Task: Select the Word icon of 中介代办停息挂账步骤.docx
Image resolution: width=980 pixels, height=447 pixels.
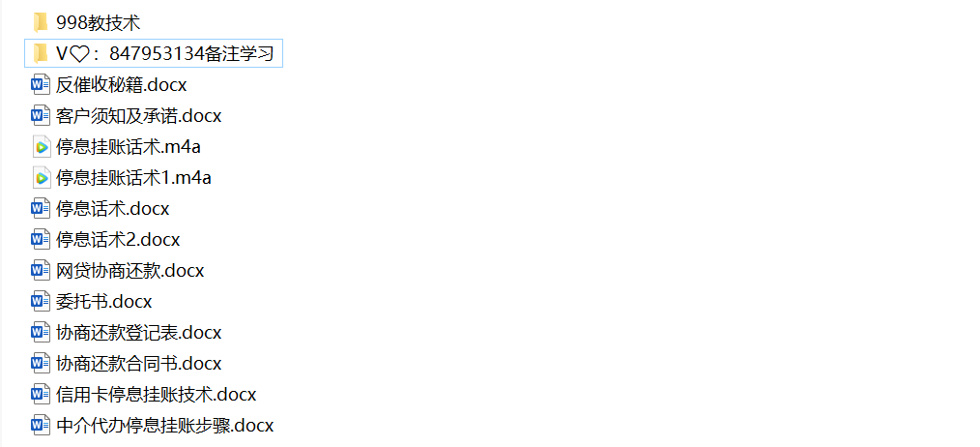Action: coord(41,426)
